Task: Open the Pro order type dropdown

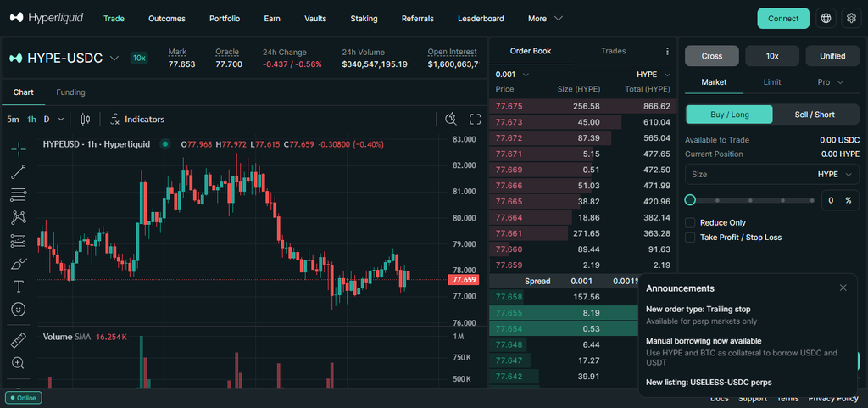Action: 831,82
